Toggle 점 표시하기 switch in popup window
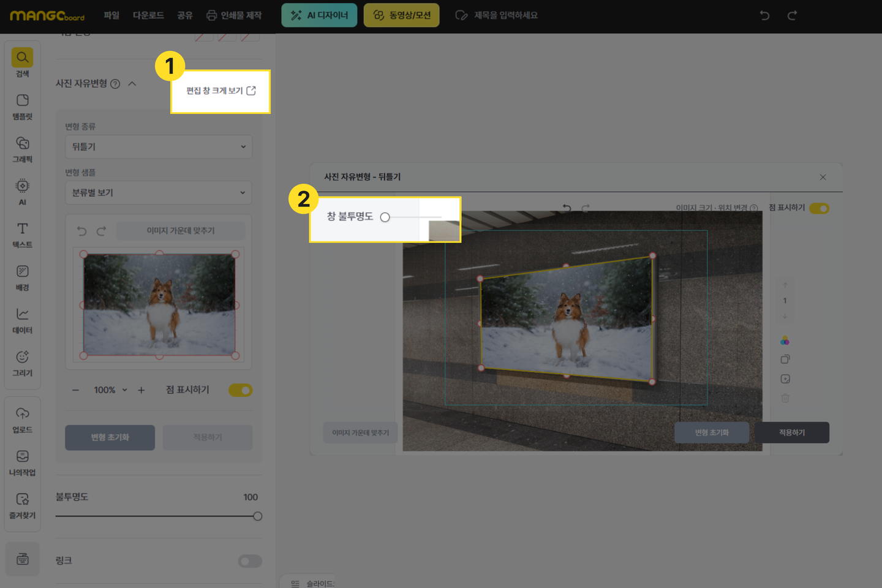The image size is (882, 588). (x=819, y=208)
